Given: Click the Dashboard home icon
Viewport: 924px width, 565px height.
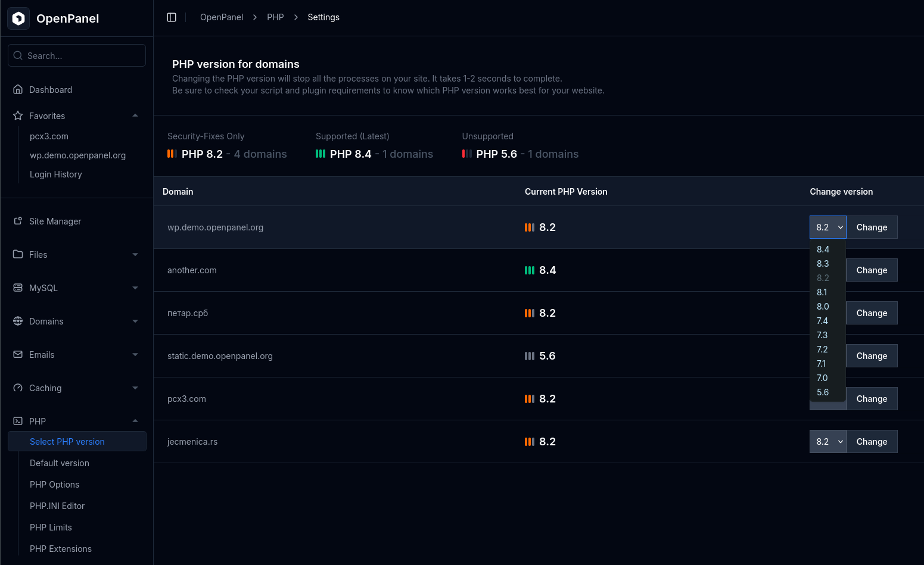Looking at the screenshot, I should click(x=18, y=89).
